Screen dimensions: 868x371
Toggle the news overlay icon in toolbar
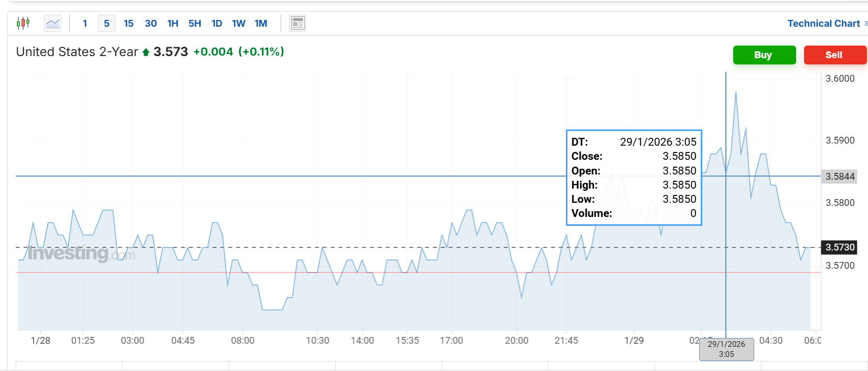click(x=297, y=23)
